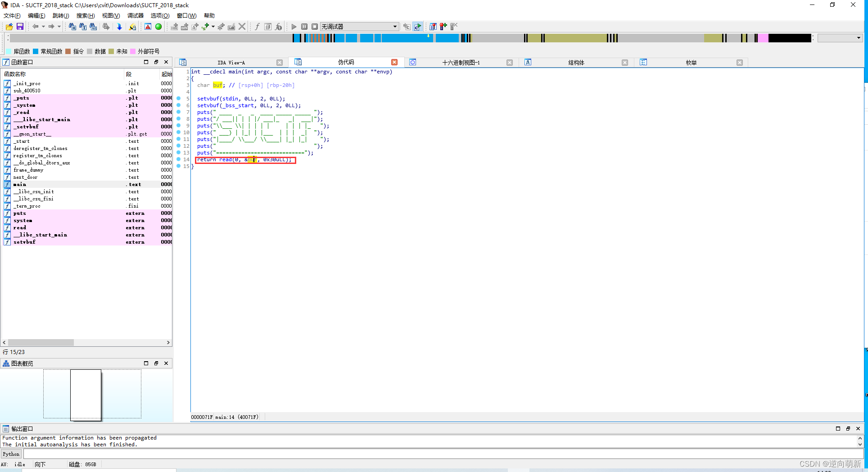Click the red warning triangle icon
The width and height of the screenshot is (868, 472).
point(148,27)
